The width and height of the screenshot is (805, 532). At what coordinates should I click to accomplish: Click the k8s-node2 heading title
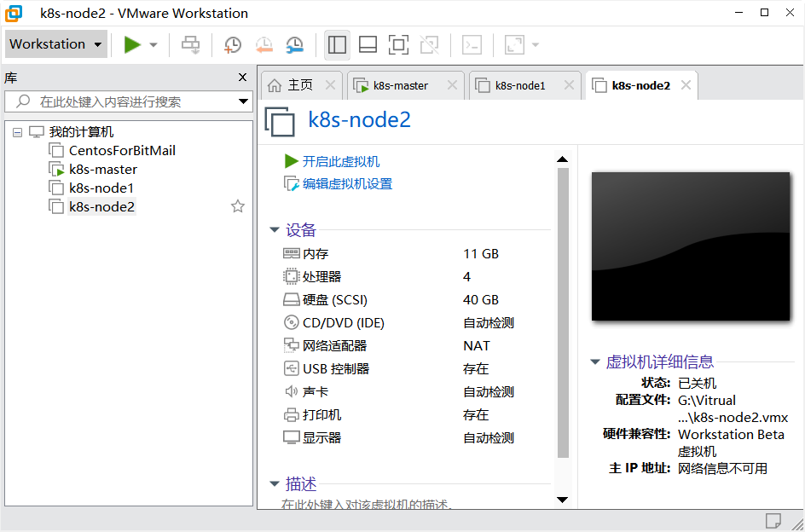coord(359,119)
